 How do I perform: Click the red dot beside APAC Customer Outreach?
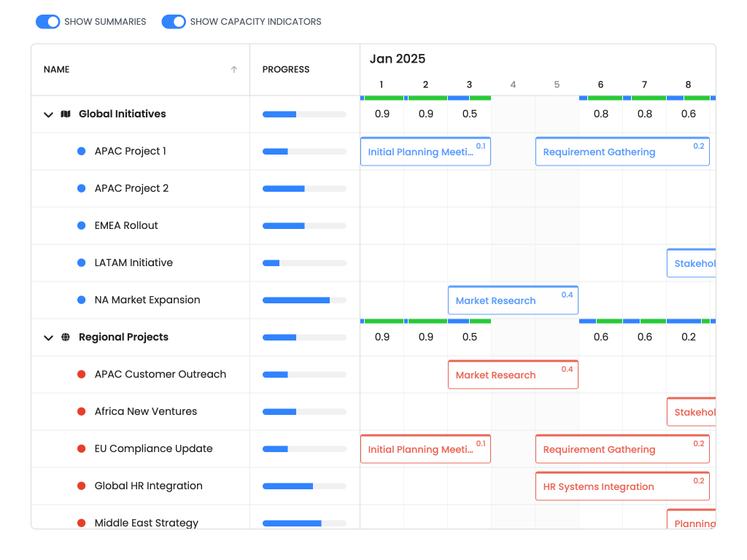[82, 374]
